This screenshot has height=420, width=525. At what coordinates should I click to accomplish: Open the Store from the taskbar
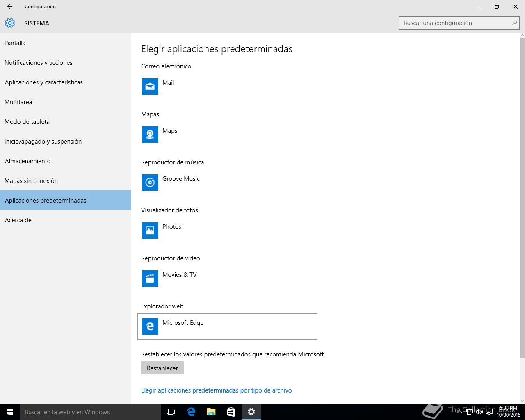231,412
